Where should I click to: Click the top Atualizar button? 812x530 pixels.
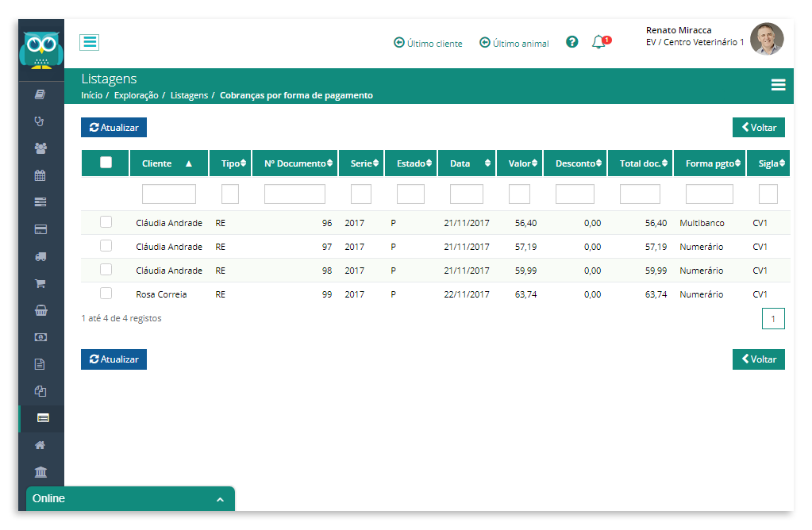[114, 127]
